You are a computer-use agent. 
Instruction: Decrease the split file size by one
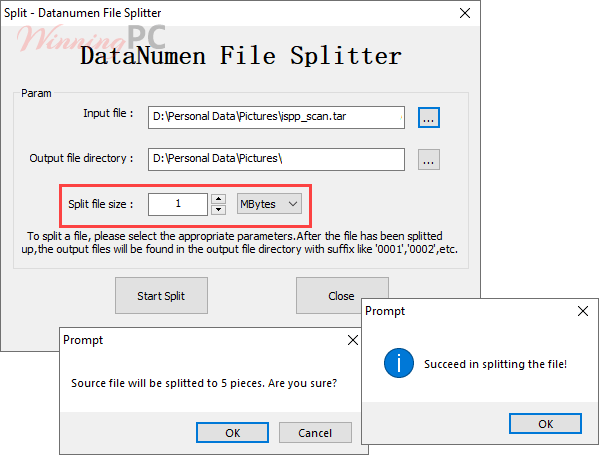tap(219, 210)
